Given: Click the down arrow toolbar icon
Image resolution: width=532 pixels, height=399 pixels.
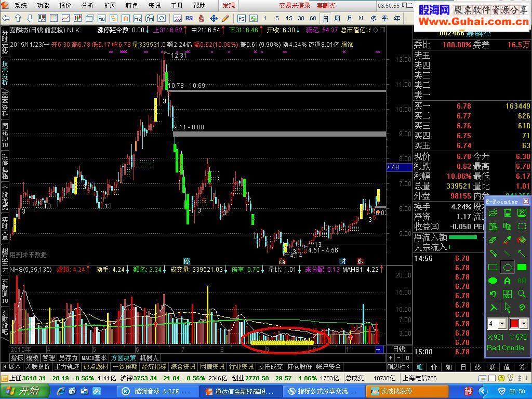Looking at the screenshot, I should (x=30, y=18).
